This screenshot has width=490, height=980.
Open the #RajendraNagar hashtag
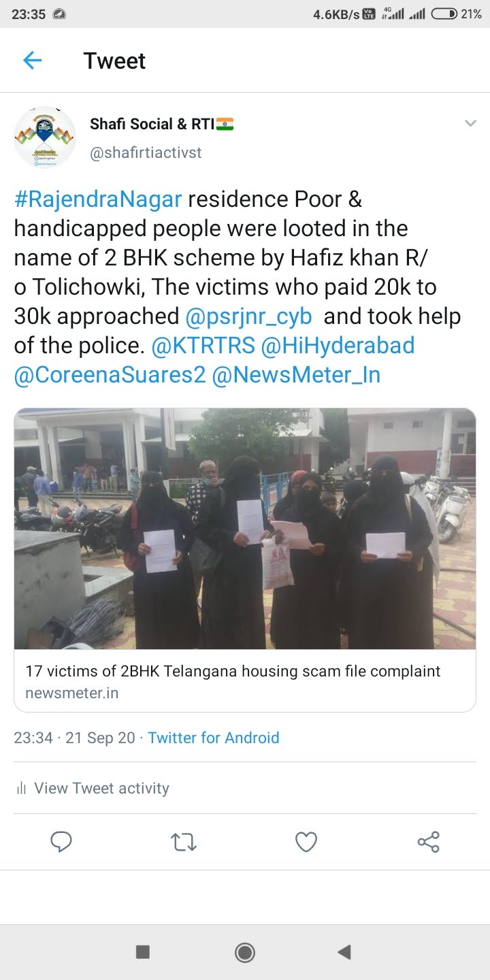click(98, 199)
